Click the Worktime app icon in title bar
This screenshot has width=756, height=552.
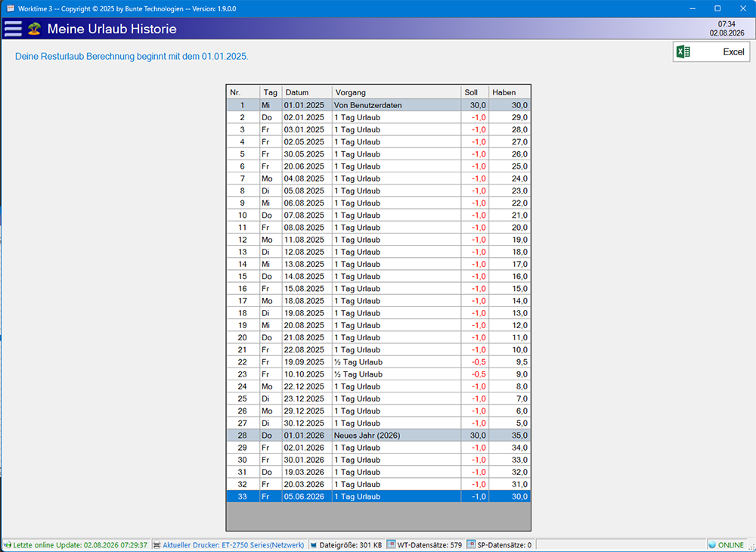[9, 8]
